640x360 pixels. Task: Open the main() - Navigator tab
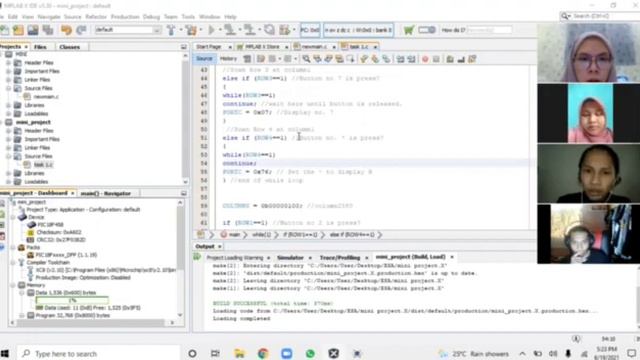click(106, 193)
